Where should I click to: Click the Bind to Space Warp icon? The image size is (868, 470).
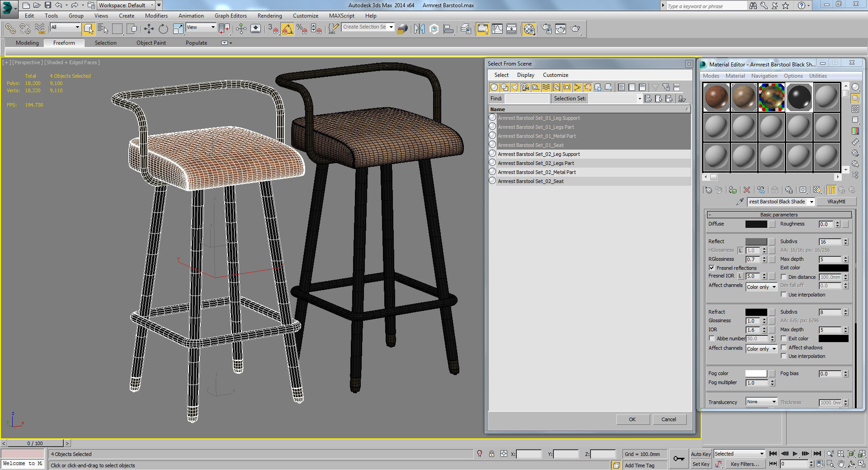[x=40, y=29]
